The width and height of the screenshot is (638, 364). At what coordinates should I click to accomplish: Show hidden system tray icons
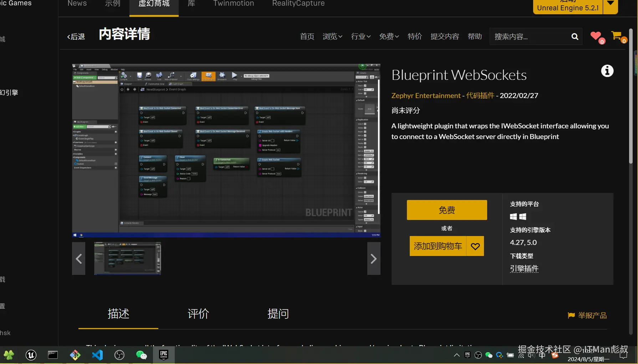click(456, 355)
